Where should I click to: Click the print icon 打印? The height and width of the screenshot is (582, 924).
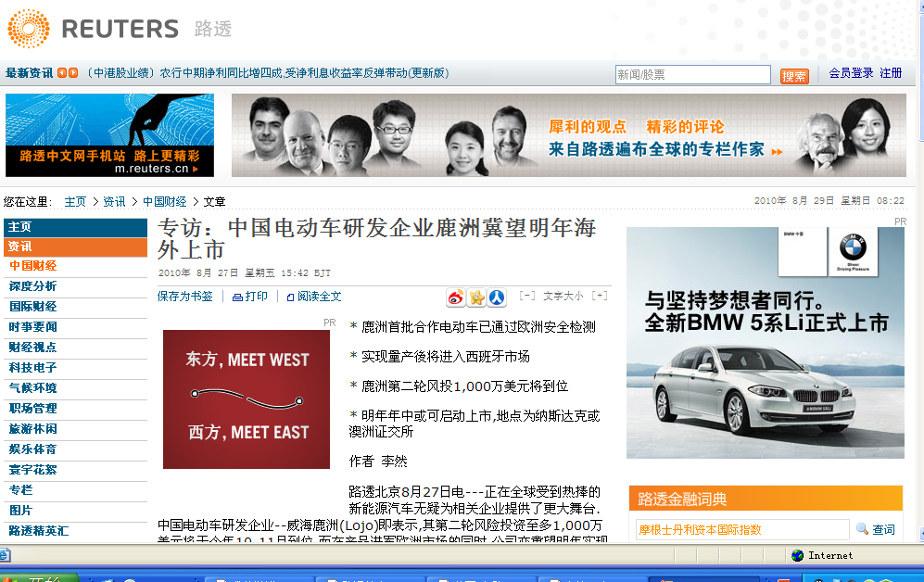tap(250, 297)
